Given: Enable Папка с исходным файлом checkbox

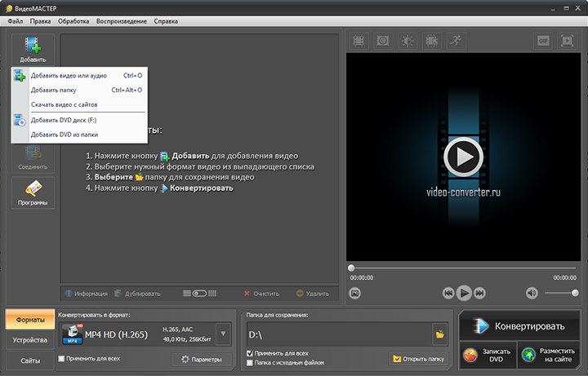Looking at the screenshot, I should (x=250, y=362).
